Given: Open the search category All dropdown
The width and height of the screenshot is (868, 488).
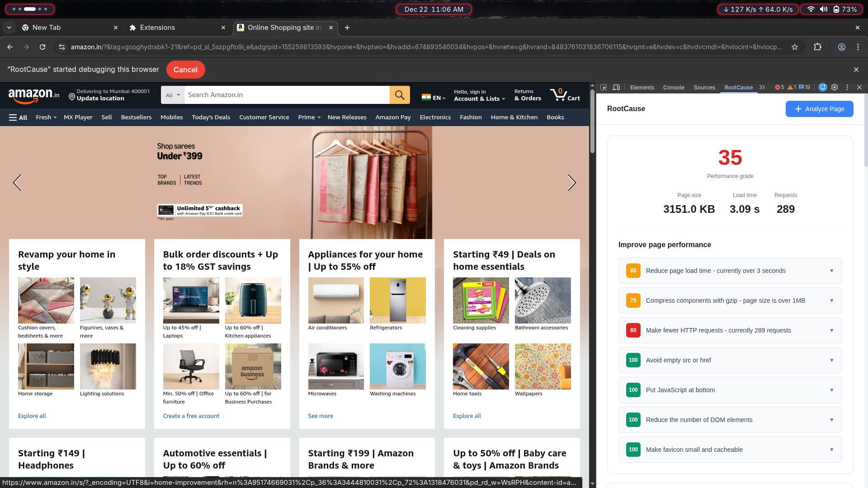Looking at the screenshot, I should coord(173,95).
